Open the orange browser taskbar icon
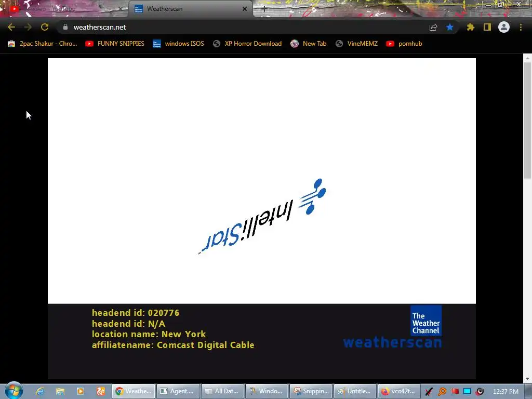Image resolution: width=532 pixels, height=399 pixels. tap(101, 391)
